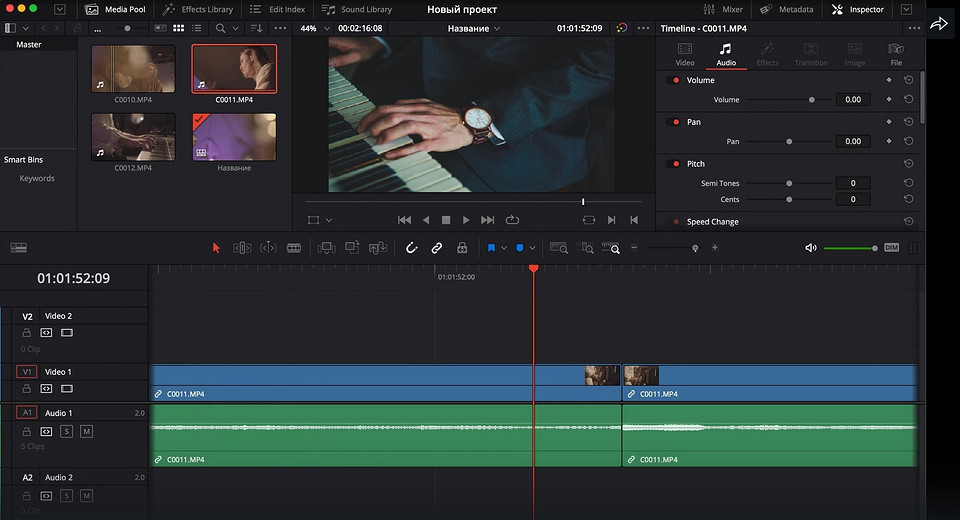Jump to first frame button

tap(404, 220)
